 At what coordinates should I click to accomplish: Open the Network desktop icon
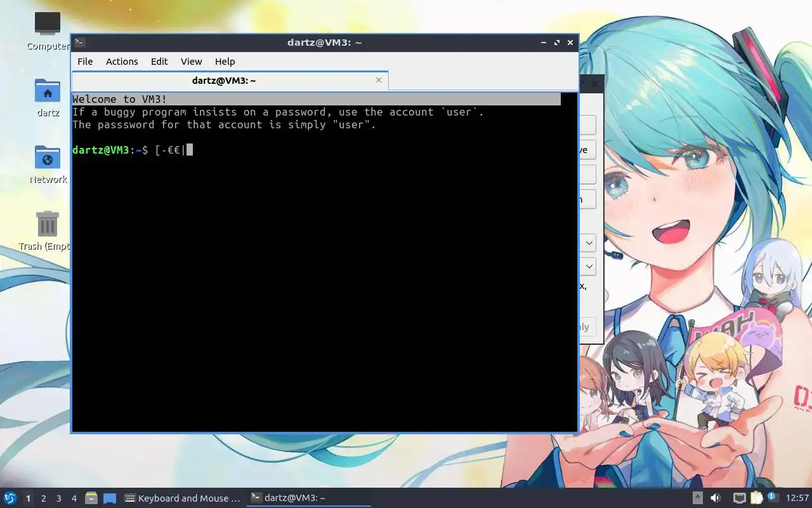(x=48, y=164)
